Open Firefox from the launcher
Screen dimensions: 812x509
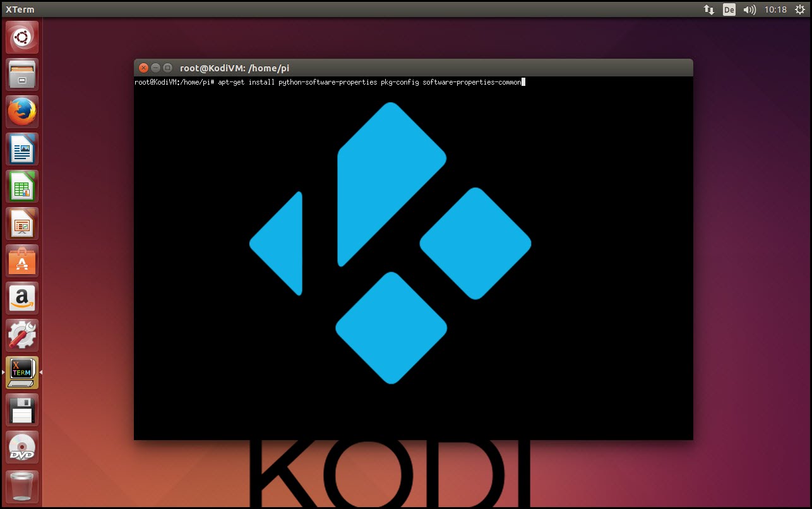click(x=21, y=112)
